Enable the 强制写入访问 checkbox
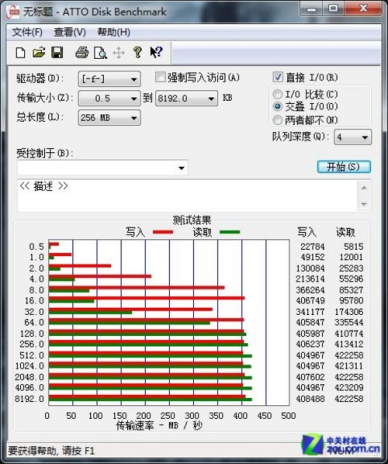388x464 pixels. (x=160, y=77)
